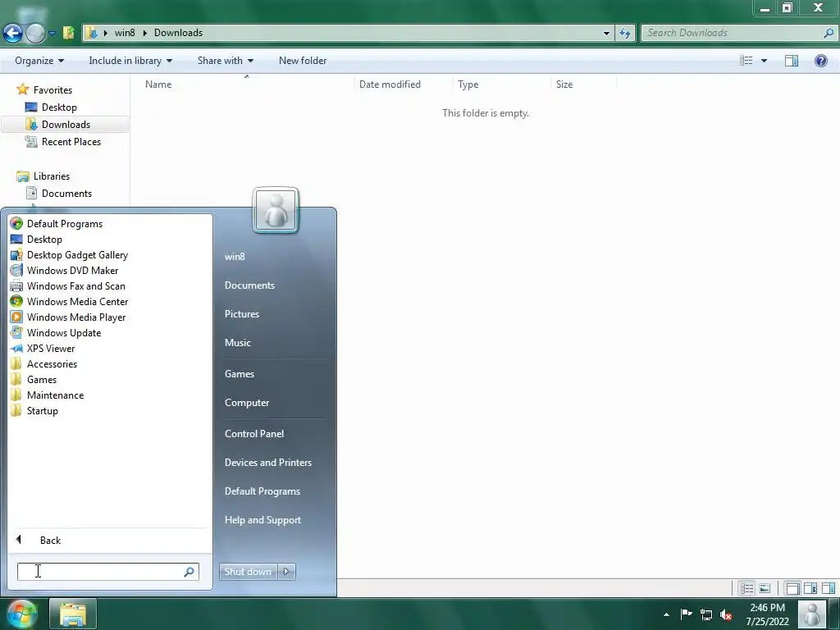
Task: Launch Desktop Gadget Gallery
Action: click(77, 255)
